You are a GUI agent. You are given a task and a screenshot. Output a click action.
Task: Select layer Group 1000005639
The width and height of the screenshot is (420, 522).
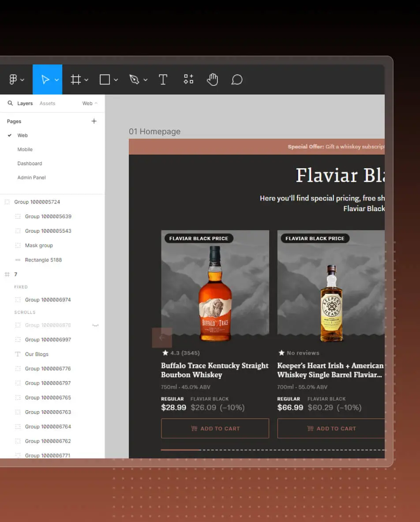[x=48, y=216]
